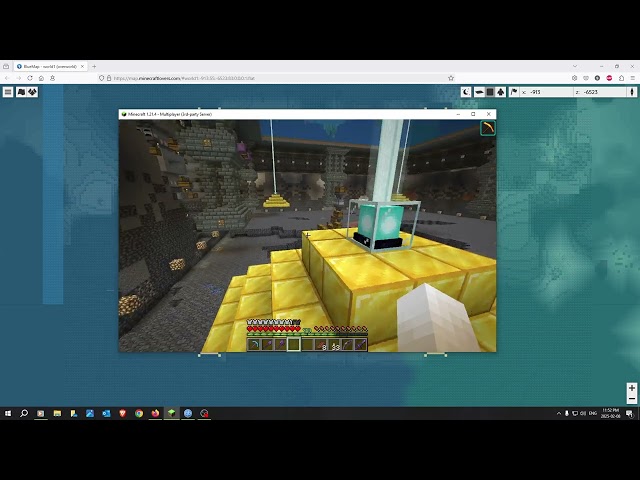Screen dimensions: 640x480
Task: Open the Windows Start menu
Action: (8, 413)
